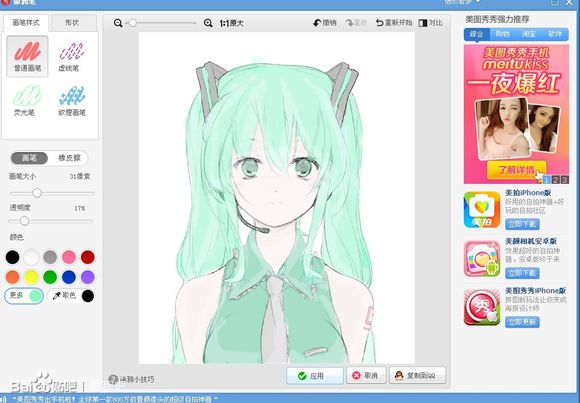580x403 pixels.
Task: Toggle to brush (画笔) mode
Action: pos(29,158)
